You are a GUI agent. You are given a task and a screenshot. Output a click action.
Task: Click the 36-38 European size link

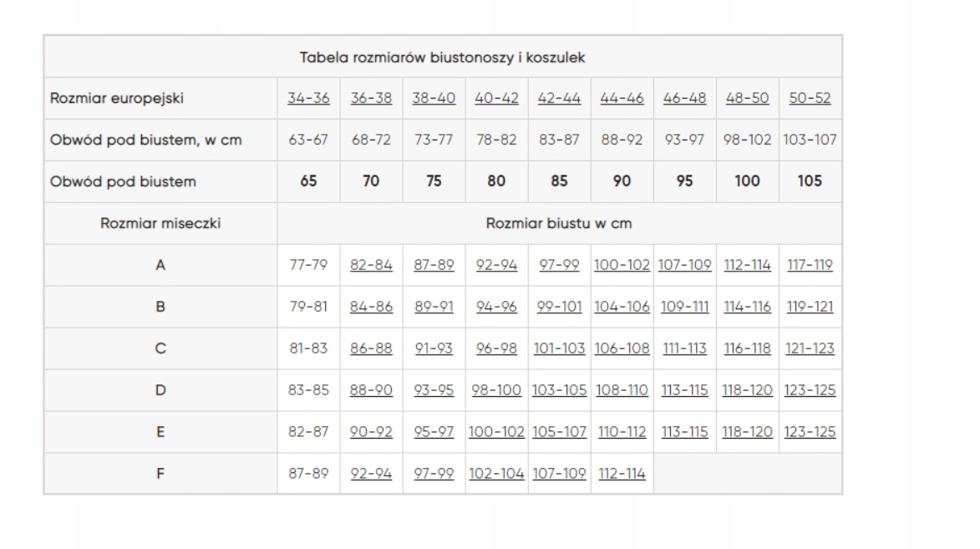click(x=371, y=98)
